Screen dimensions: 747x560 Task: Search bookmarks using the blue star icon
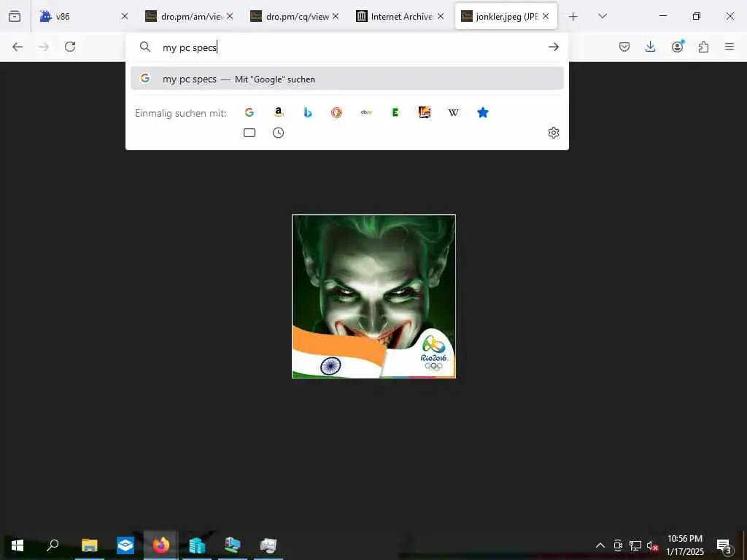click(x=483, y=112)
